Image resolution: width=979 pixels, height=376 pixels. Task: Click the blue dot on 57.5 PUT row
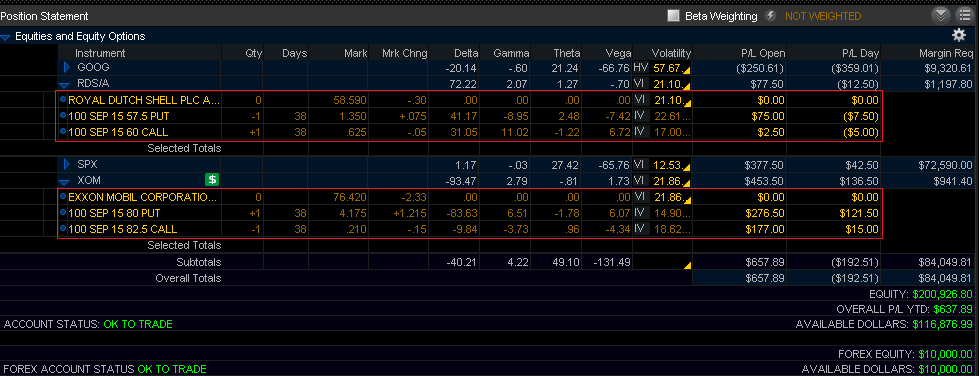[x=62, y=116]
